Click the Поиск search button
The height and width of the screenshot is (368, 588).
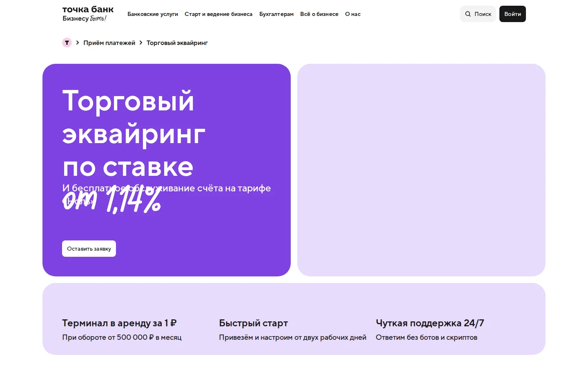(x=478, y=14)
